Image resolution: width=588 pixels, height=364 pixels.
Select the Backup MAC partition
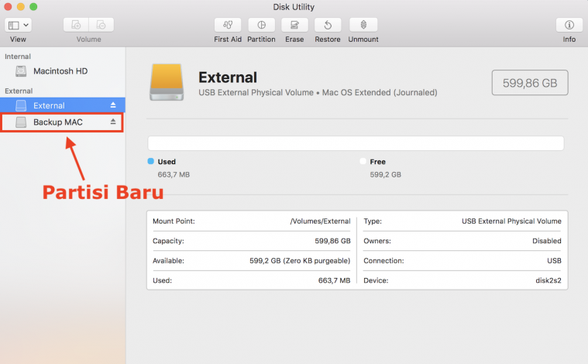63,122
